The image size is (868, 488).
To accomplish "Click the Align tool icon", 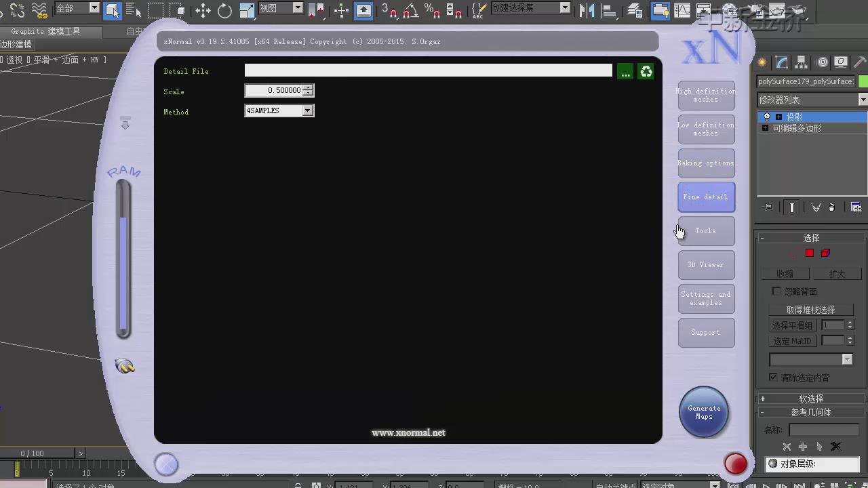I will (x=609, y=10).
